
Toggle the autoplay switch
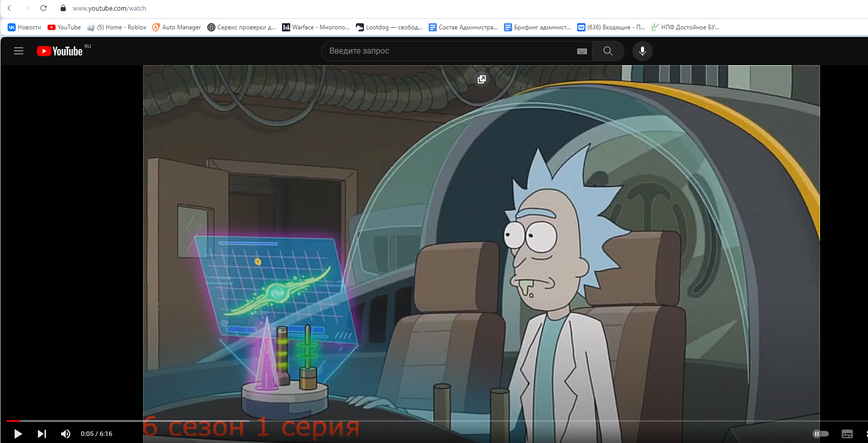[x=820, y=434]
